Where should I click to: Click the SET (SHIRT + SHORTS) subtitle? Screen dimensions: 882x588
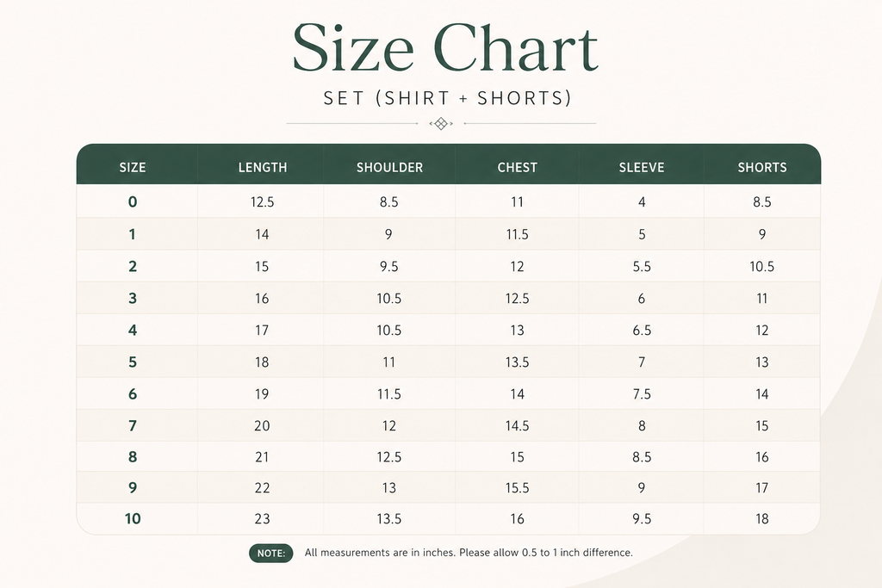click(x=448, y=98)
